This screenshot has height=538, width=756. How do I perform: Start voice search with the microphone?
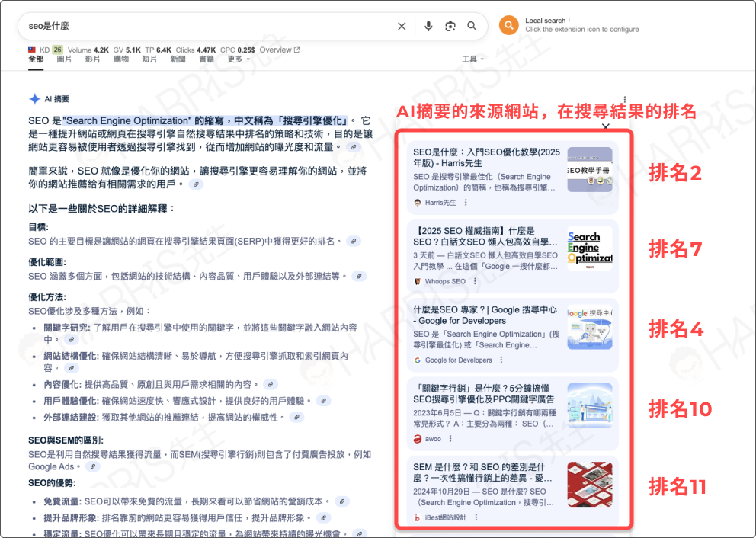pos(428,26)
